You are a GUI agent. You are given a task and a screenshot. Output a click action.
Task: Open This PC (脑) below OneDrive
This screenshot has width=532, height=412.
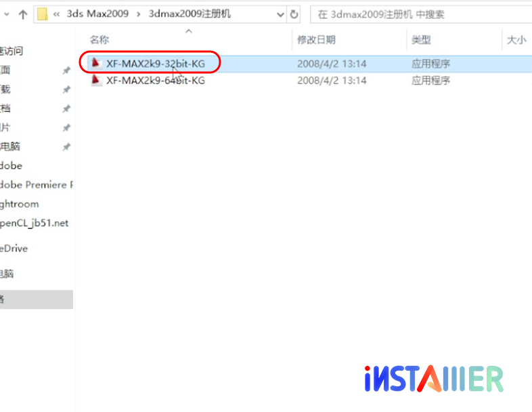coord(7,274)
